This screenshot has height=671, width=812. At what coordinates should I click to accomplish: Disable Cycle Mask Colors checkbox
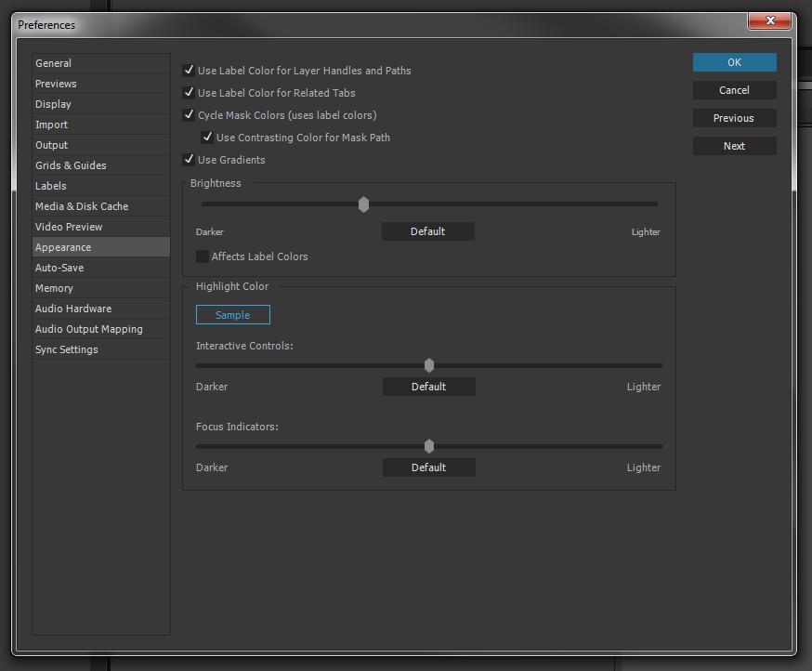[189, 114]
